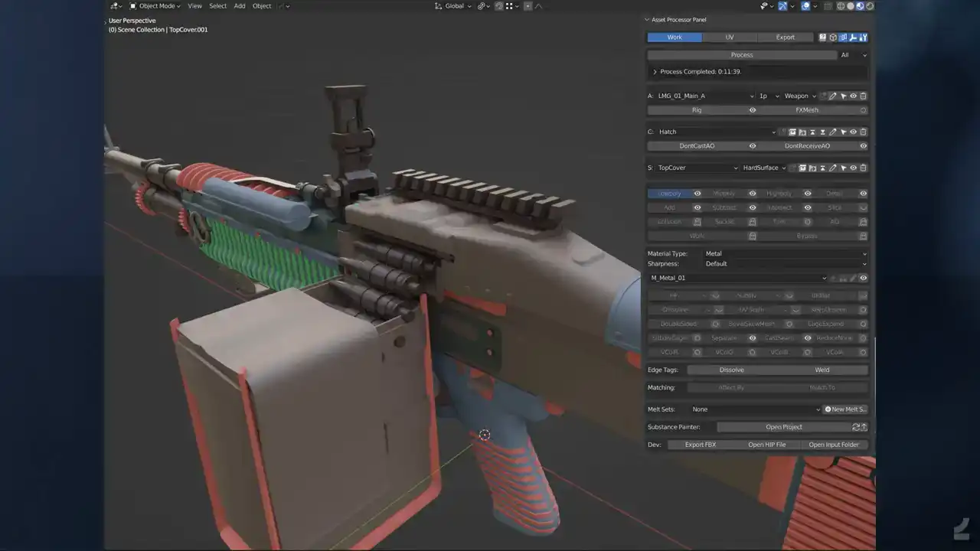Click the Export FBX button

click(x=700, y=445)
